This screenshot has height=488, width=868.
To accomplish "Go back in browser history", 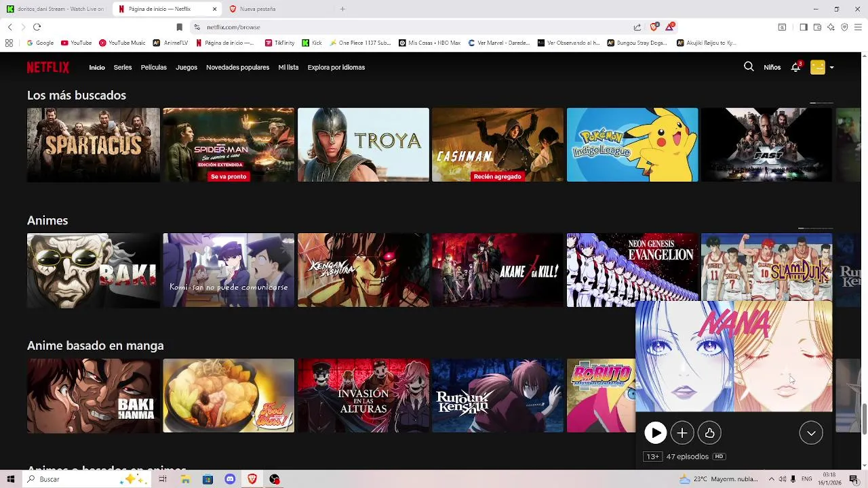I will (x=9, y=27).
